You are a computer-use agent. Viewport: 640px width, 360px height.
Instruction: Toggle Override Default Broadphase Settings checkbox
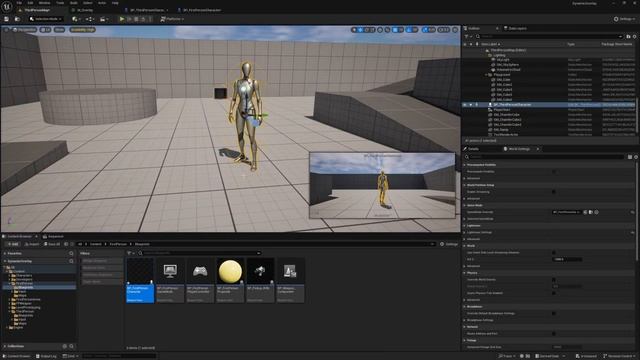pos(554,313)
